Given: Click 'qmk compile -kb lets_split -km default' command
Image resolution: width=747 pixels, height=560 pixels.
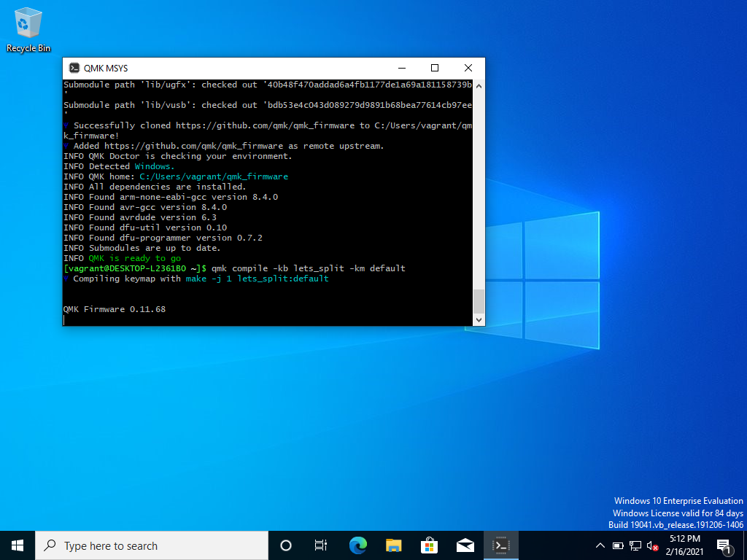Looking at the screenshot, I should (309, 268).
